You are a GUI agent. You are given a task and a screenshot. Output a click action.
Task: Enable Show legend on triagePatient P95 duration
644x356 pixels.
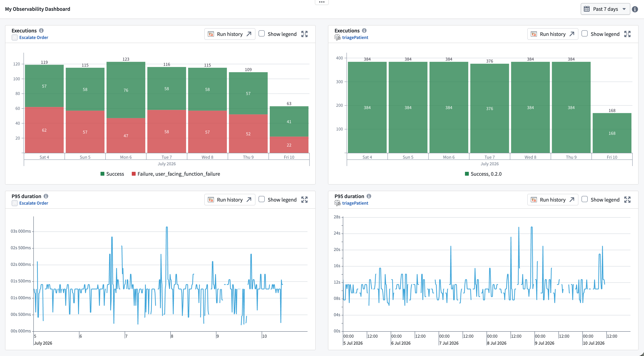[x=585, y=199]
